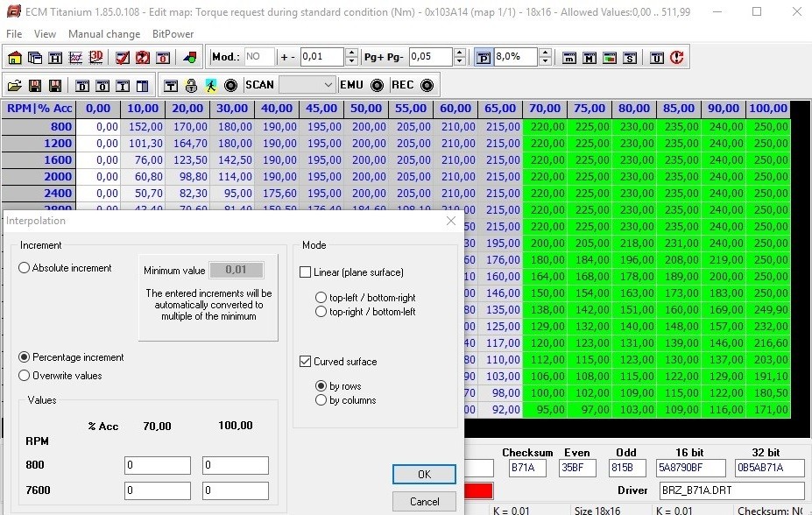The image size is (812, 515).
Task: Click Cancel in the Interpolation dialog
Action: 424,502
